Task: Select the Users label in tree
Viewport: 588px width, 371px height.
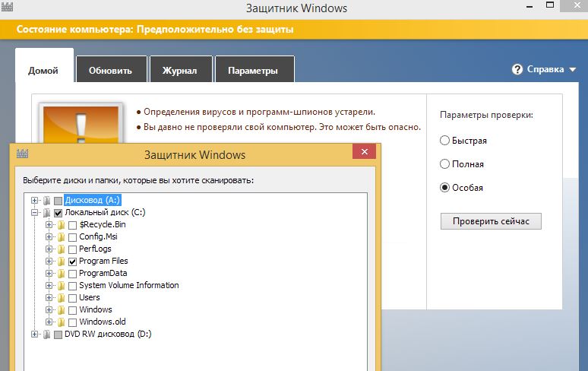Action: [x=90, y=298]
